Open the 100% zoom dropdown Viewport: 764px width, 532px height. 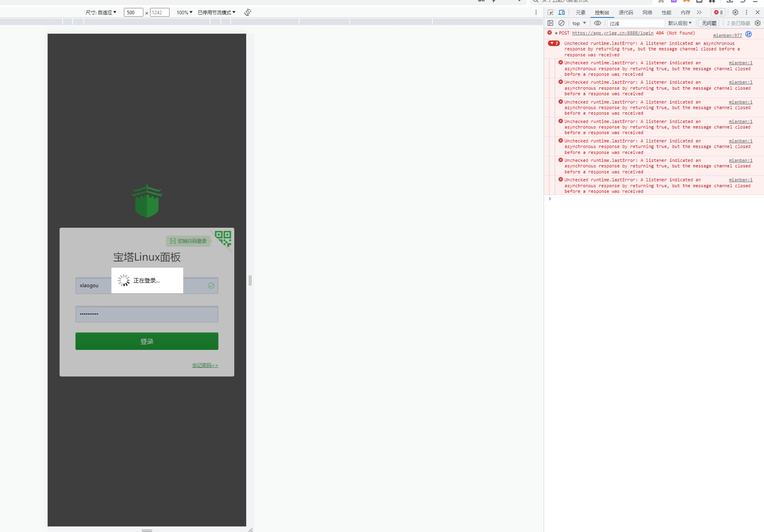pos(184,12)
